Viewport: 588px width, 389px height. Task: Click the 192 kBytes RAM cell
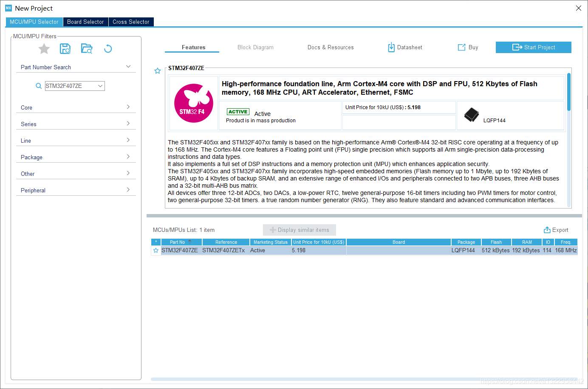526,251
